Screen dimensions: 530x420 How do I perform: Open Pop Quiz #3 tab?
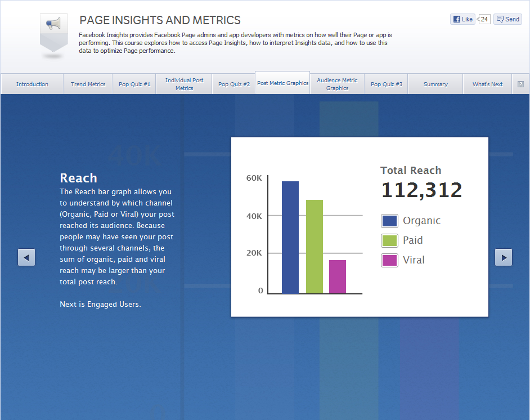click(x=387, y=84)
